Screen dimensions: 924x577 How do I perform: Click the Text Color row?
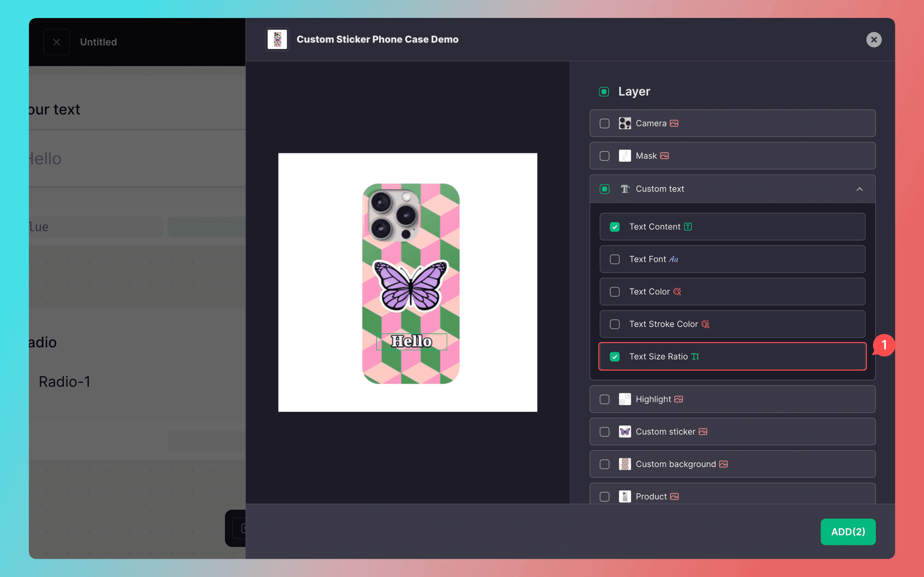pyautogui.click(x=732, y=292)
